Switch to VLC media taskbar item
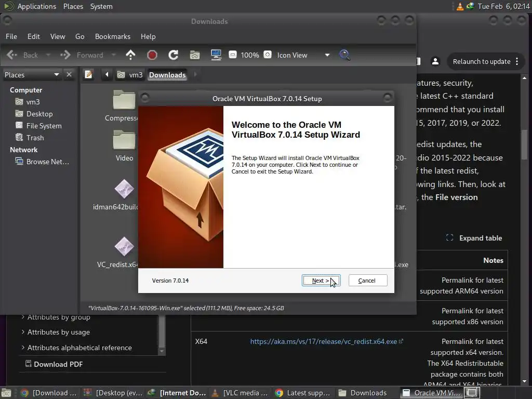Viewport: 532px width, 399px height. point(240,393)
